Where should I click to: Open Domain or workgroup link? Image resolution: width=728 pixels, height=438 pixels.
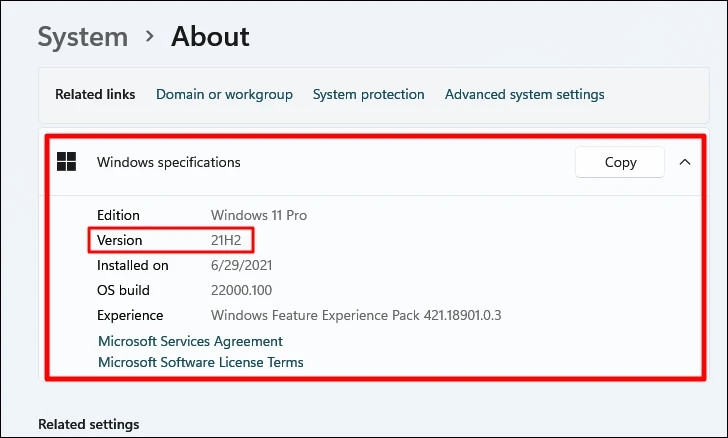[224, 94]
